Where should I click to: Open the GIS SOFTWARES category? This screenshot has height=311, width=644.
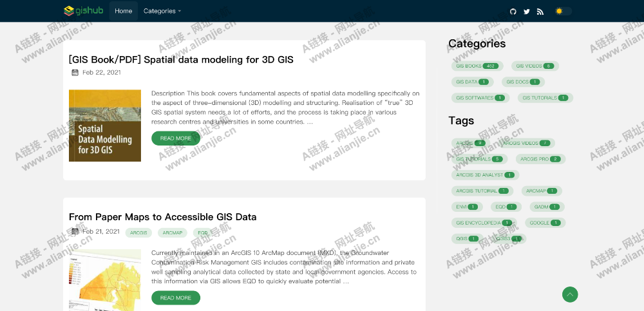coord(480,98)
